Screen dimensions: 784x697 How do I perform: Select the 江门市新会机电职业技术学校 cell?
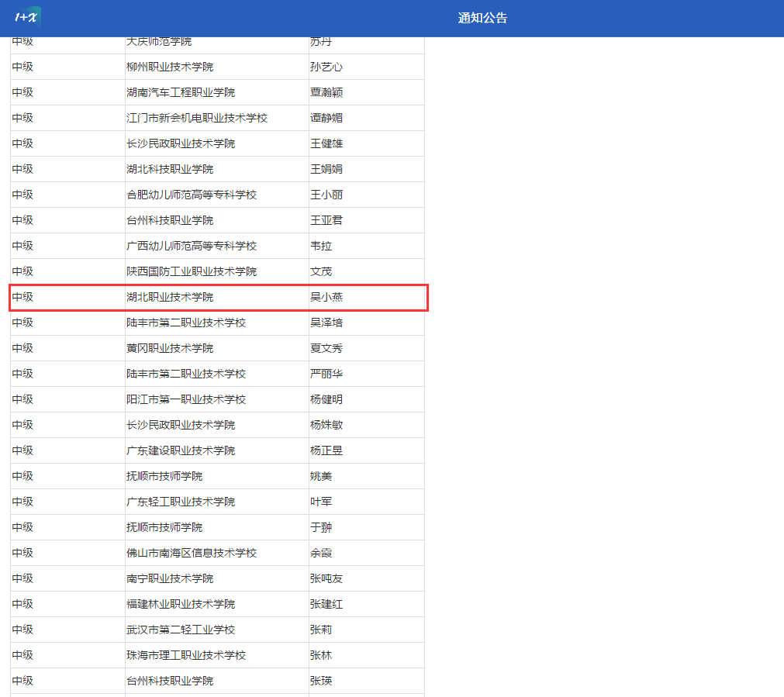click(x=197, y=118)
